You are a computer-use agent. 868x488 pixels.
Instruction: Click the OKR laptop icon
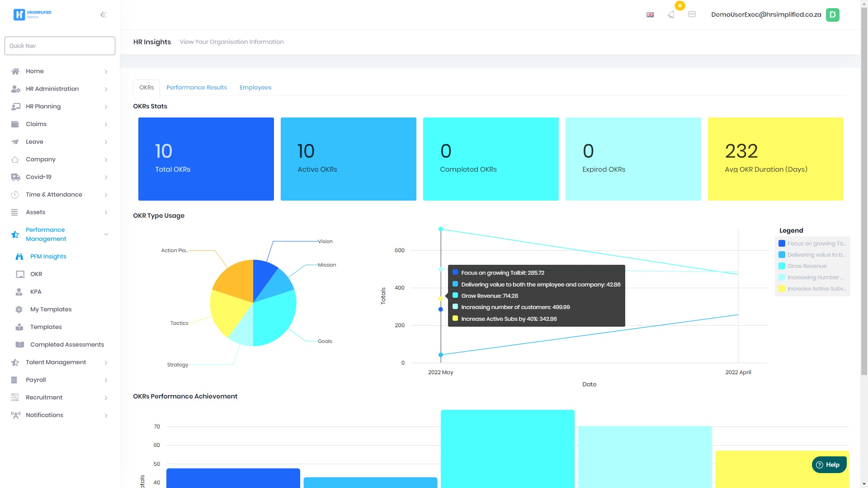20,274
